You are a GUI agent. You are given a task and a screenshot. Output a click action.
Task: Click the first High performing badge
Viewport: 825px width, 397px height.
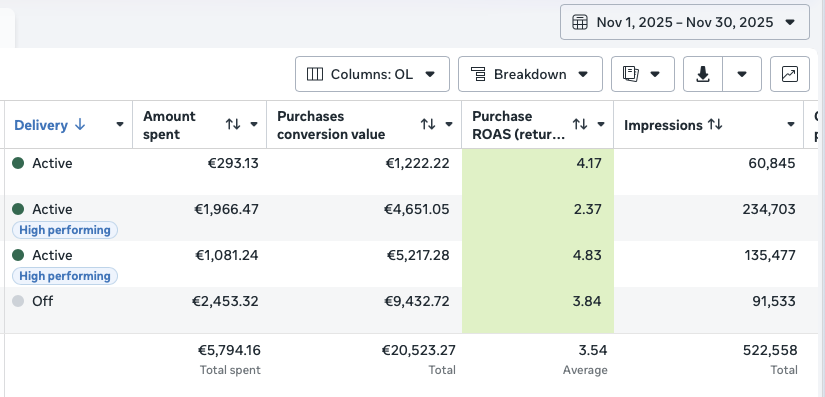pos(65,230)
